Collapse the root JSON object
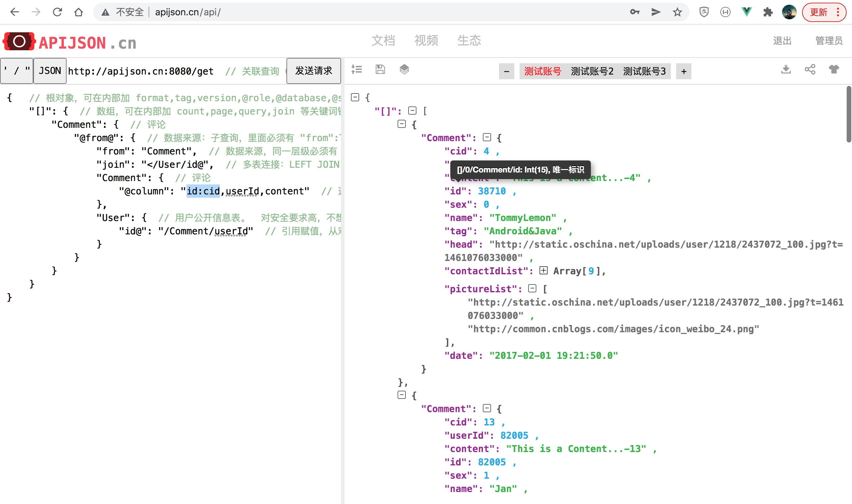 (x=355, y=98)
